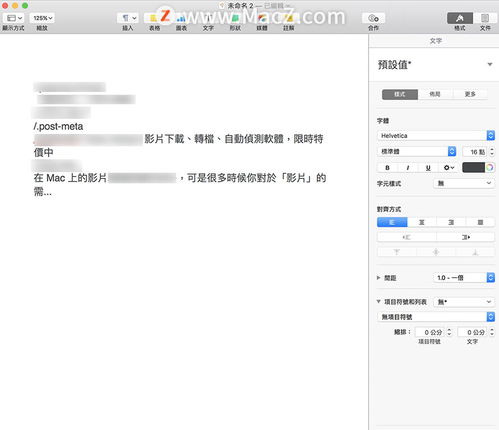Toggle bold B formatting
Image resolution: width=499 pixels, height=430 pixels.
pos(387,168)
